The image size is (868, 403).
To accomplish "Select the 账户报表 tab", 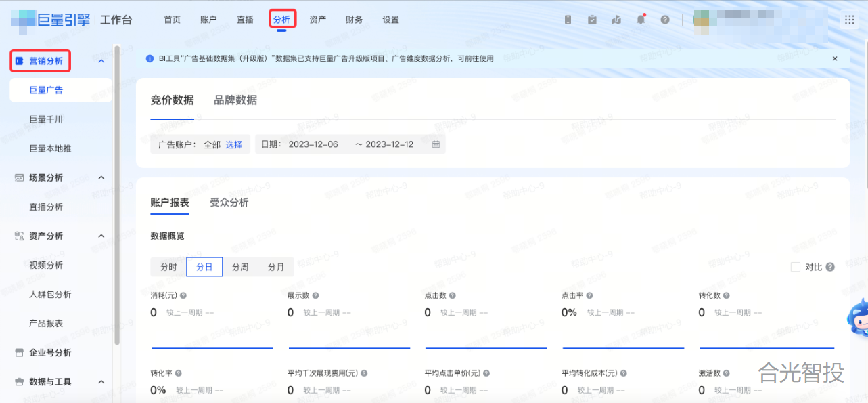I will pos(170,203).
